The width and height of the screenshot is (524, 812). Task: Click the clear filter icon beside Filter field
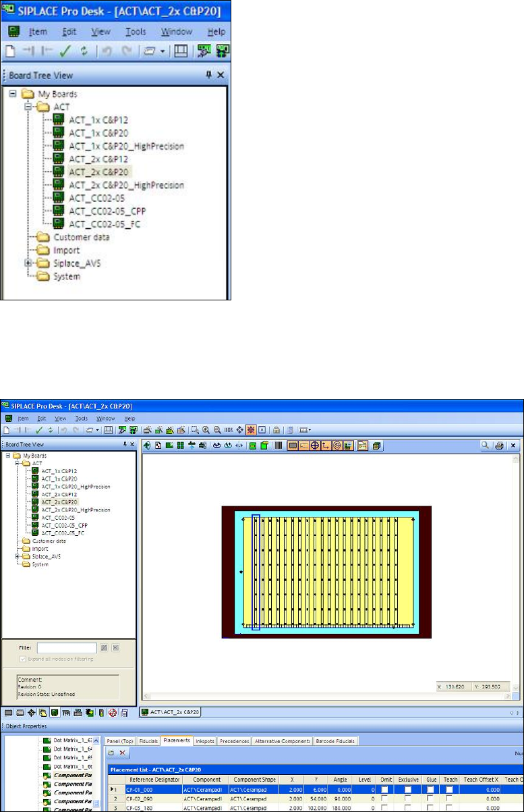[115, 647]
